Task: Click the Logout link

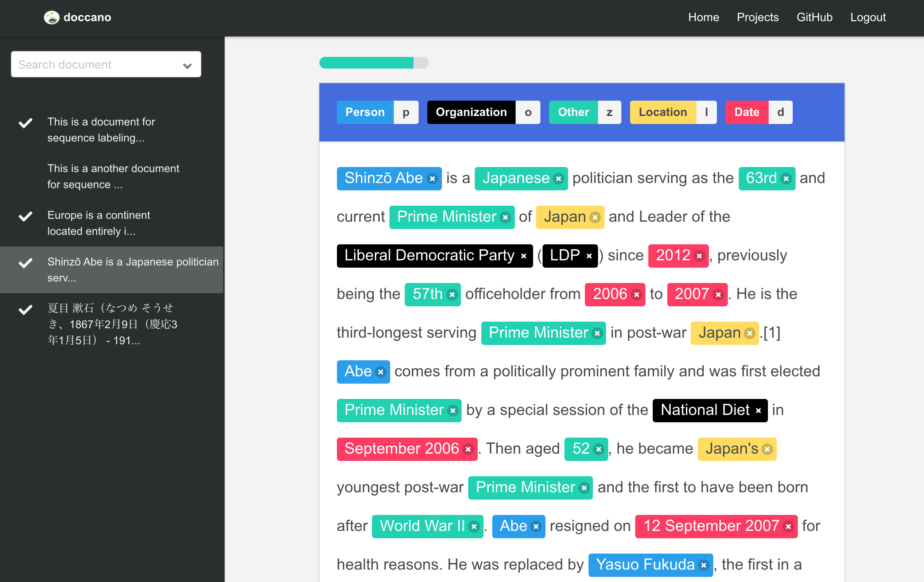Action: (x=867, y=17)
